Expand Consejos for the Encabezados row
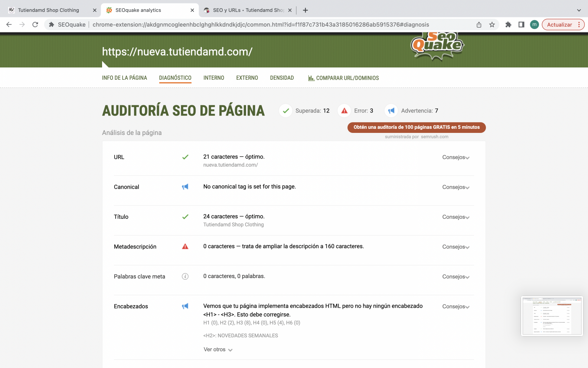The width and height of the screenshot is (588, 368). coord(456,306)
